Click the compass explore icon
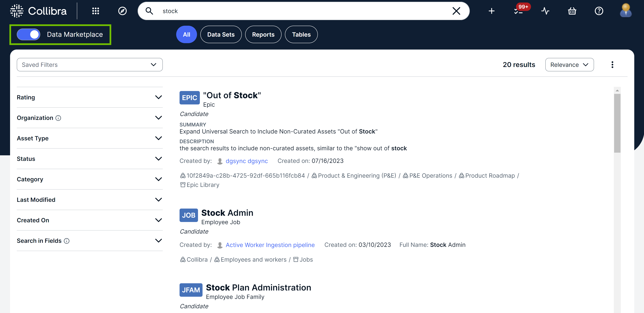 click(122, 11)
